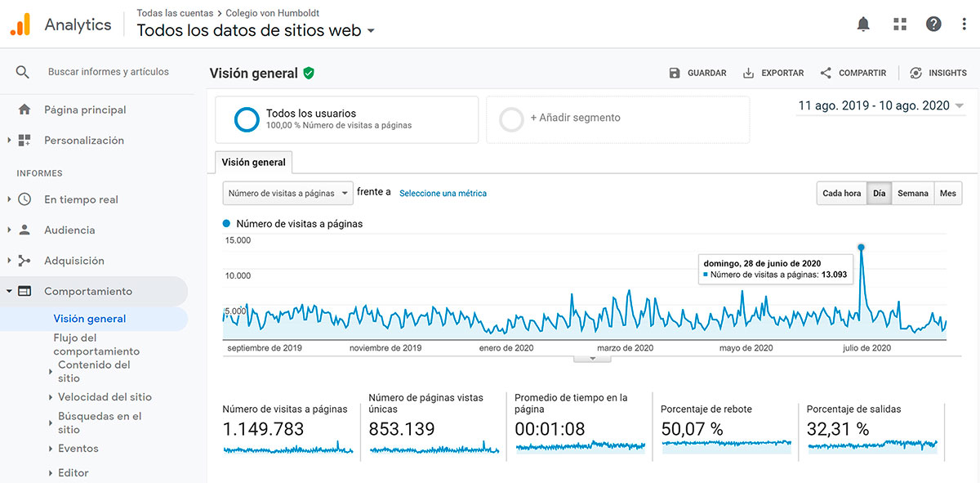Expand the Audiencia section
The height and width of the screenshot is (483, 980).
(10, 230)
